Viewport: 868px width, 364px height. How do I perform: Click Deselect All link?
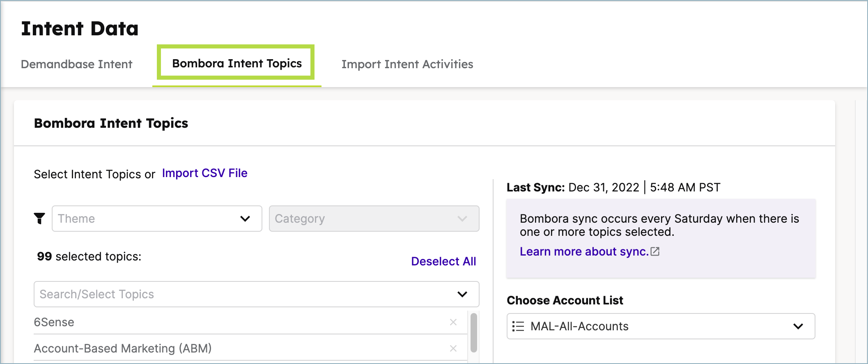pos(443,261)
